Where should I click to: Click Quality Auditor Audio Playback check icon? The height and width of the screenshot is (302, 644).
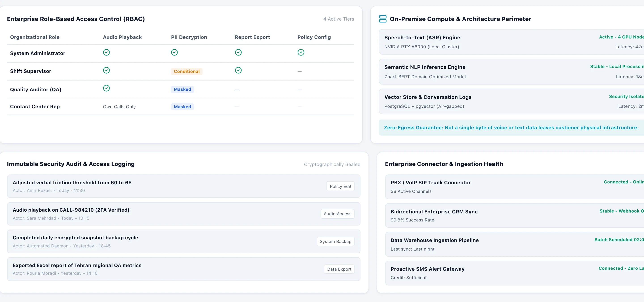click(106, 88)
